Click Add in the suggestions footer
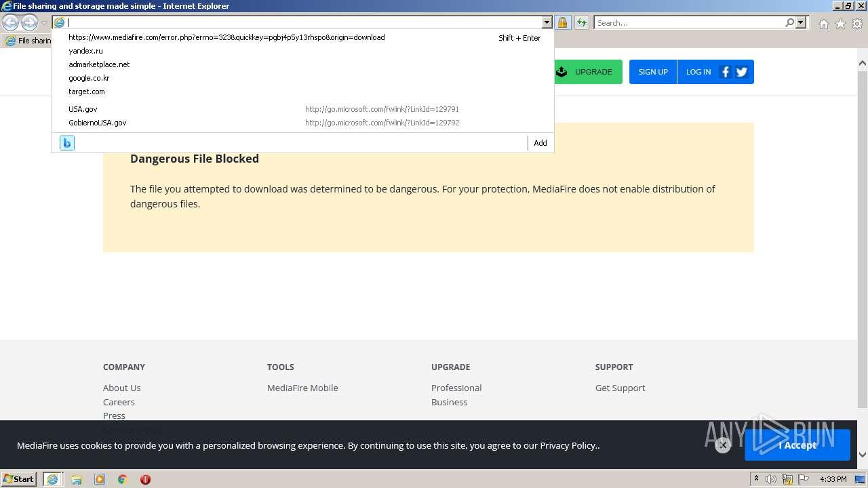 [540, 143]
